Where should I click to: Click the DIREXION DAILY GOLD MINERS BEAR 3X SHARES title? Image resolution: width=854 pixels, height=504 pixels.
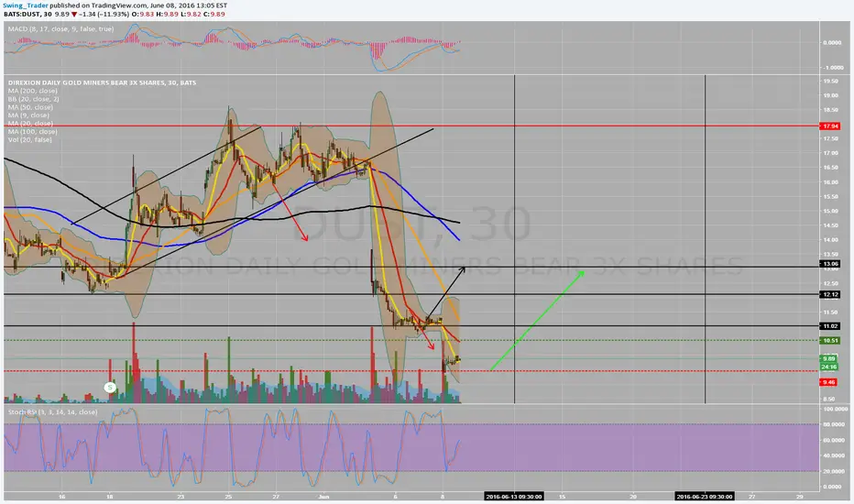[102, 82]
